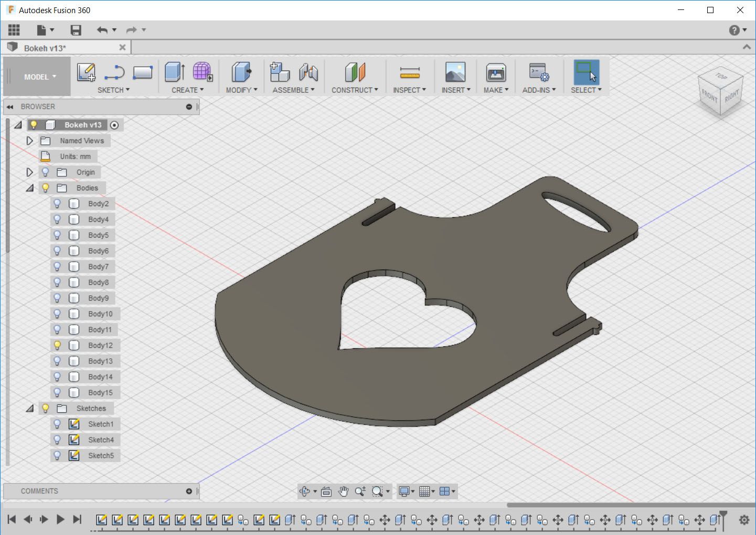Image resolution: width=756 pixels, height=535 pixels.
Task: Click the timeline Play button
Action: (x=60, y=519)
